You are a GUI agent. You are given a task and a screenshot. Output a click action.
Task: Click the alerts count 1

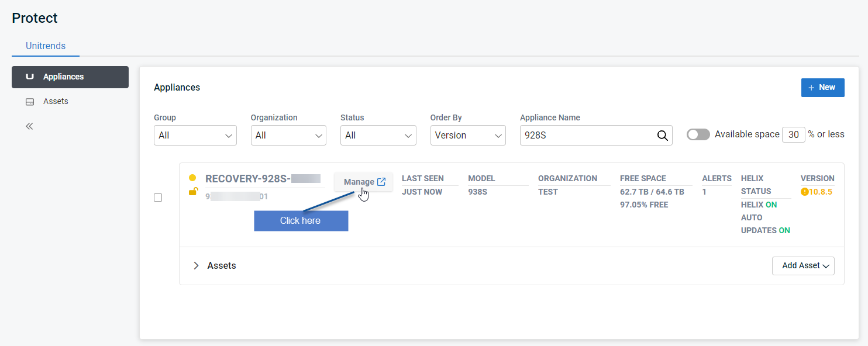tap(704, 192)
